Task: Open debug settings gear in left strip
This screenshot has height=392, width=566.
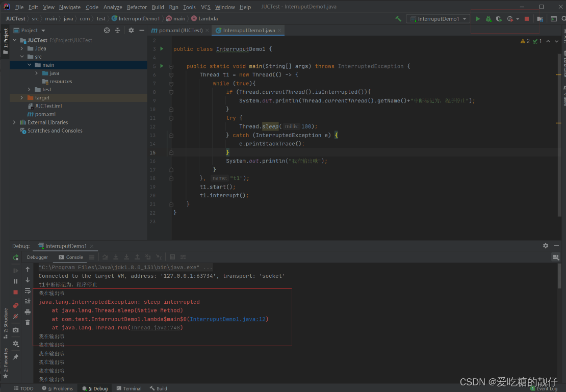Action: pyautogui.click(x=15, y=344)
